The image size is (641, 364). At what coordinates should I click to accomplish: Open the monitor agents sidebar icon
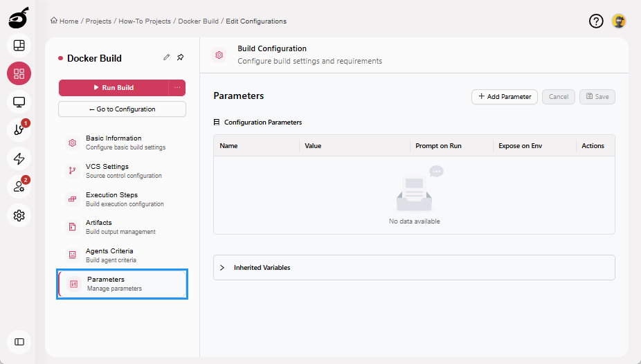coord(19,102)
